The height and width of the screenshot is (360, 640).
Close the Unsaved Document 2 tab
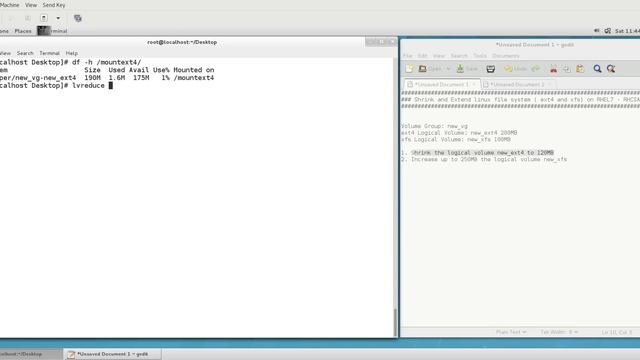tap(550, 84)
